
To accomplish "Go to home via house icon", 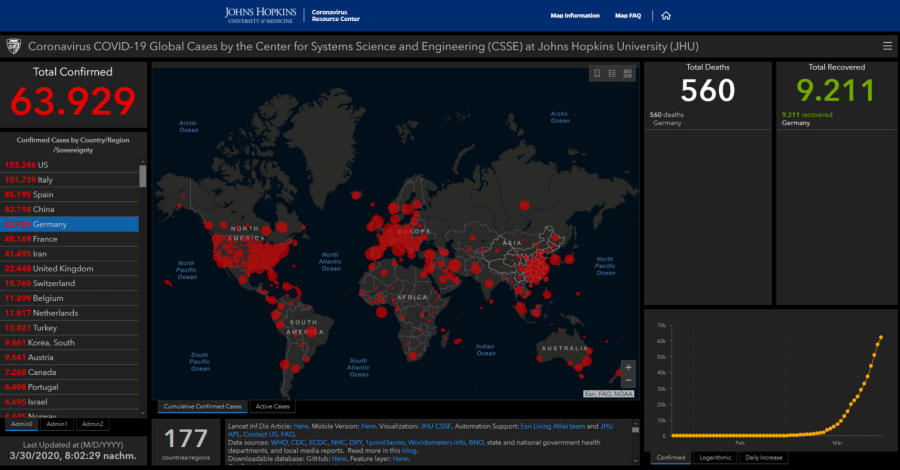I will (666, 16).
